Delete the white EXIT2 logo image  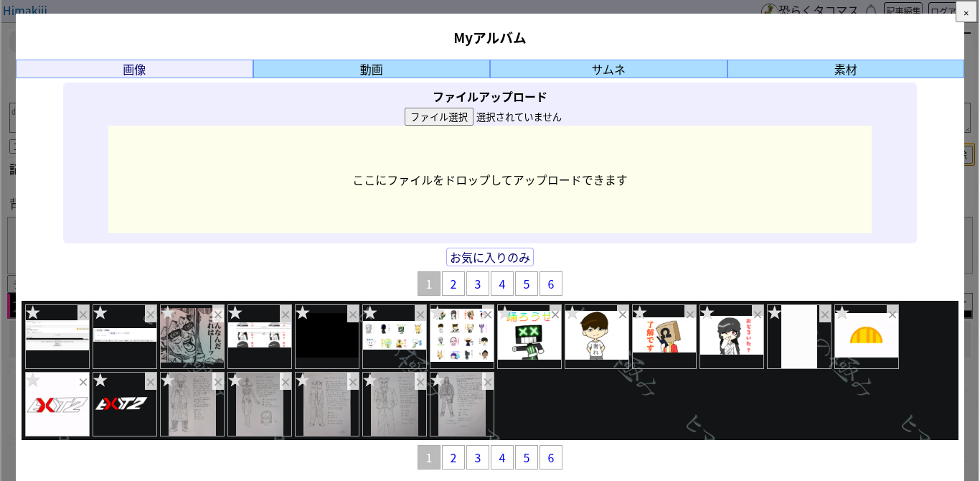[83, 382]
